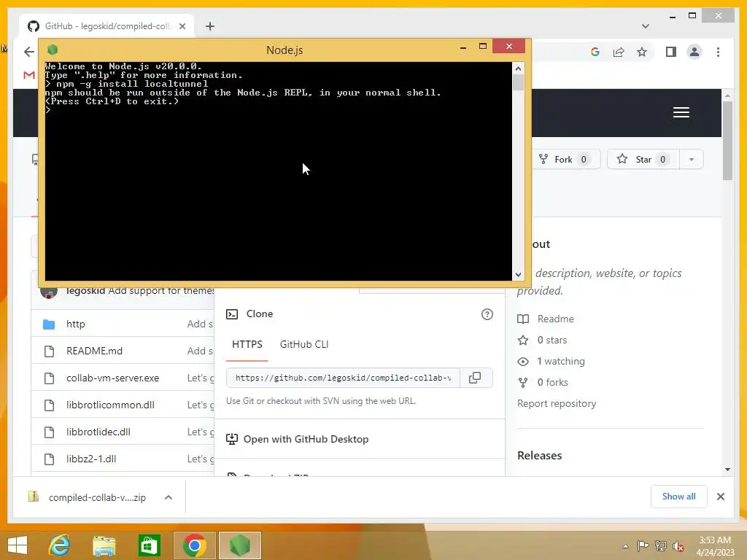Launch Internet Explorer from taskbar
Screen dimensions: 747x560
tap(60, 545)
